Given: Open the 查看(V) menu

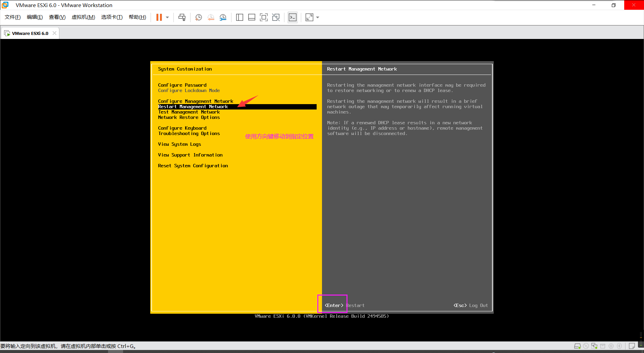Looking at the screenshot, I should tap(57, 17).
